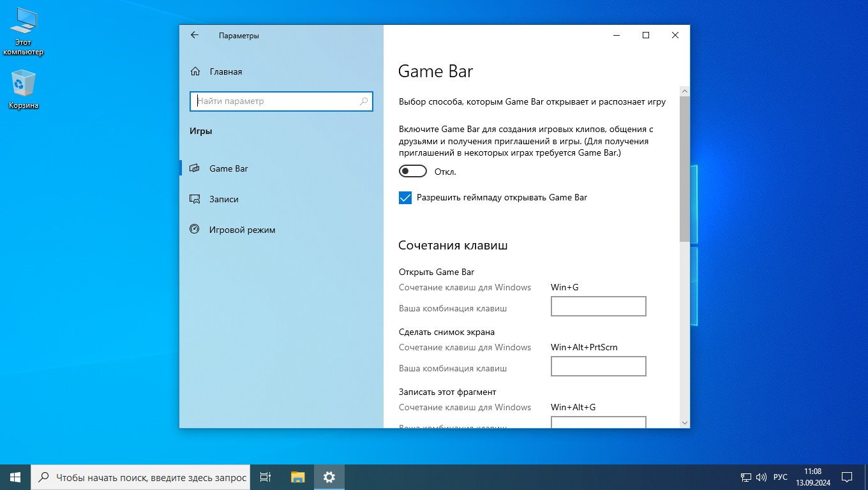Toggle the Game Bar switch on
868x490 pixels.
(x=413, y=172)
